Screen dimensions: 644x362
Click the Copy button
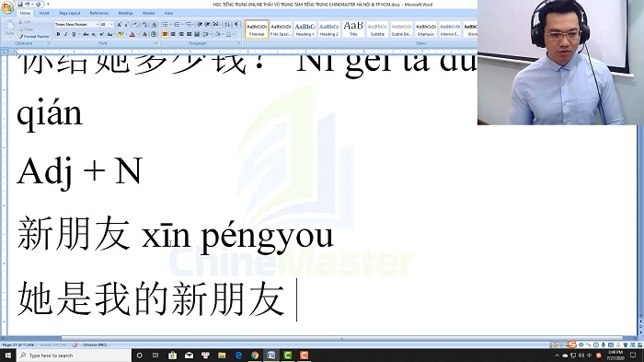coord(26,29)
